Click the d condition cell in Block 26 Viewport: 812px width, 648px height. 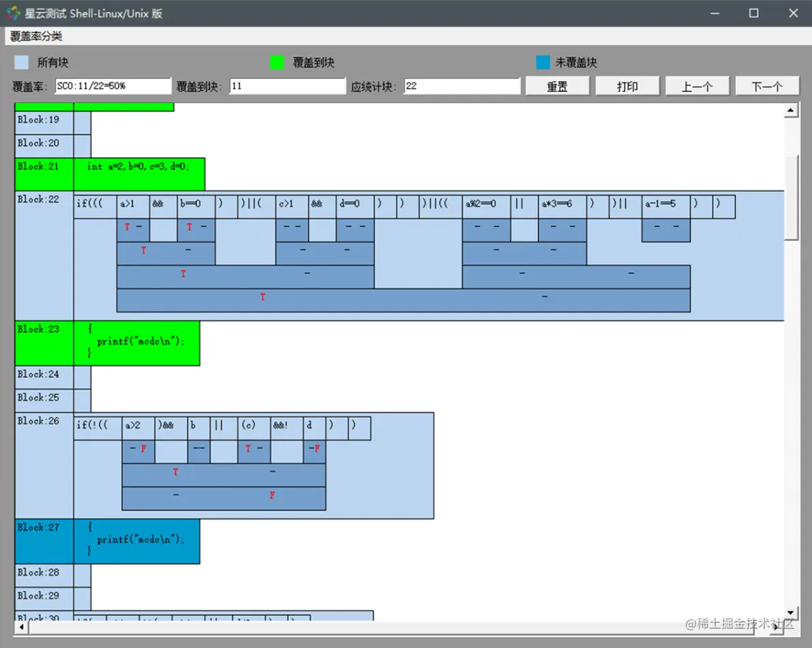[x=314, y=428]
